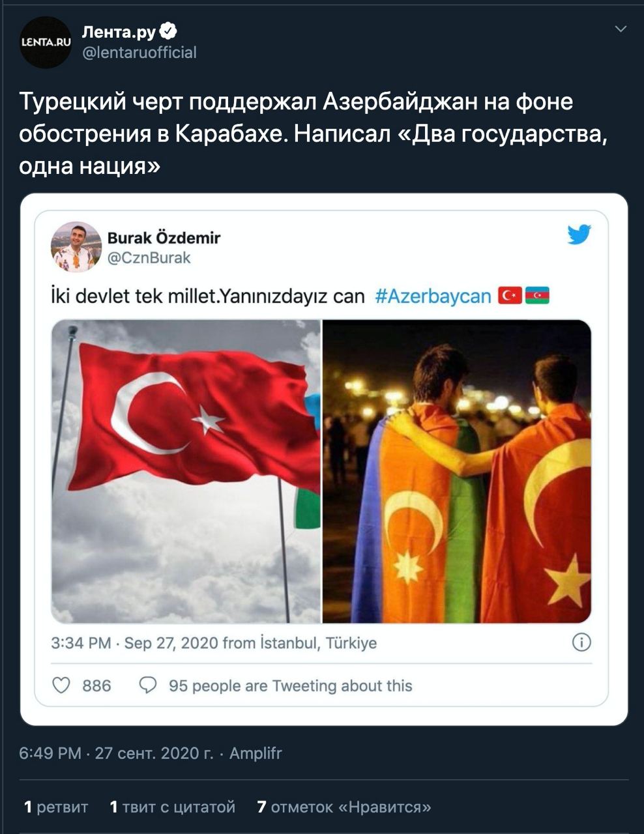The height and width of the screenshot is (834, 644).
Task: Click Burak Özdemir's profile photo
Action: (76, 247)
